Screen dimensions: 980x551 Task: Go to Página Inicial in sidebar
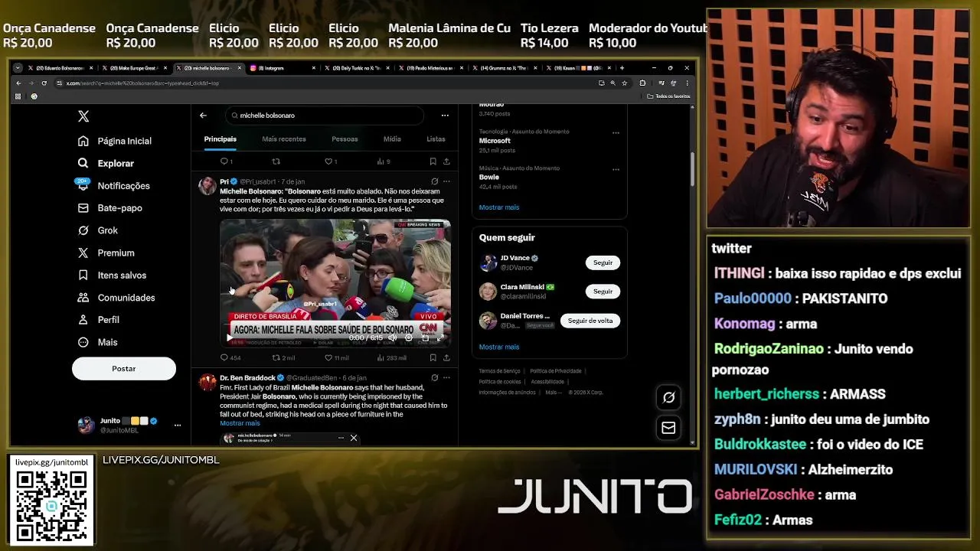point(115,141)
